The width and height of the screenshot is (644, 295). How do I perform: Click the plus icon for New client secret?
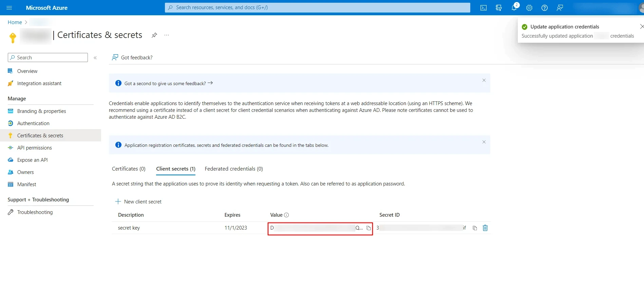point(118,201)
